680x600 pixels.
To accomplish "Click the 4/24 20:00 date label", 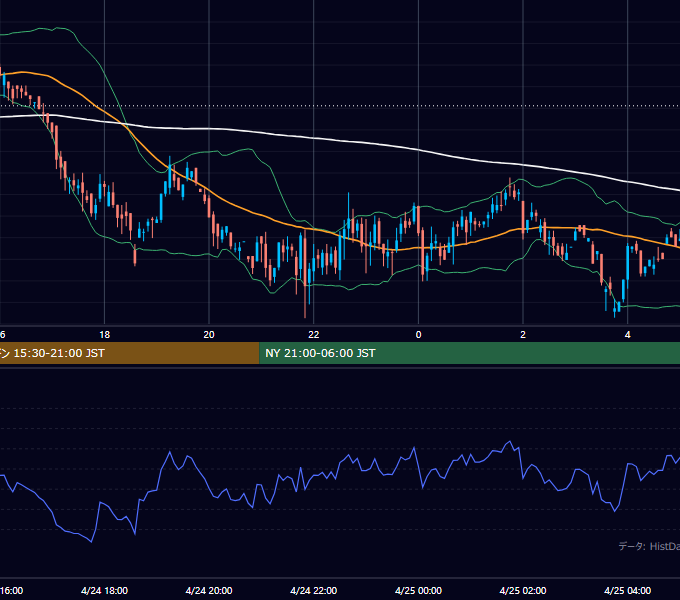I will coord(209,590).
